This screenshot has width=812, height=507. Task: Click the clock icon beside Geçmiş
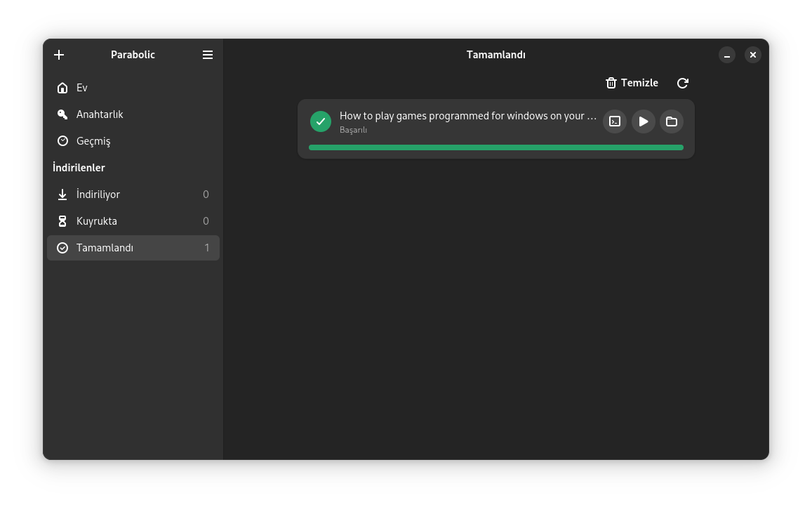[62, 141]
